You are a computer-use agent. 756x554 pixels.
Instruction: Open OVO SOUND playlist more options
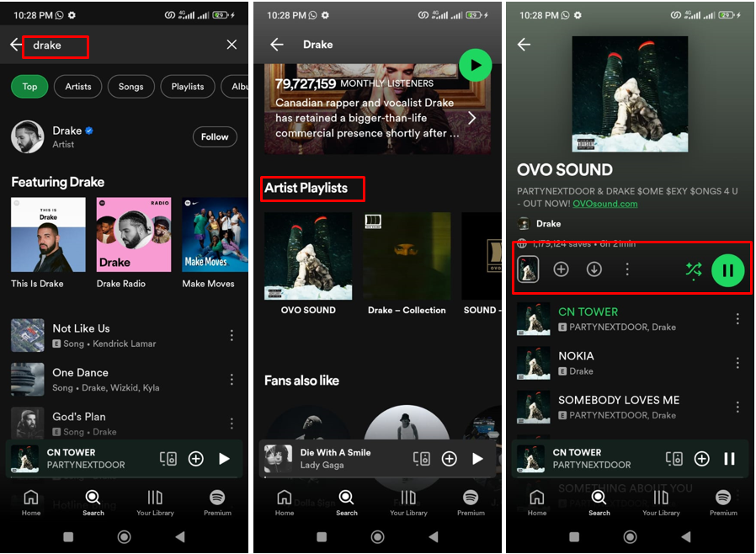point(627,269)
